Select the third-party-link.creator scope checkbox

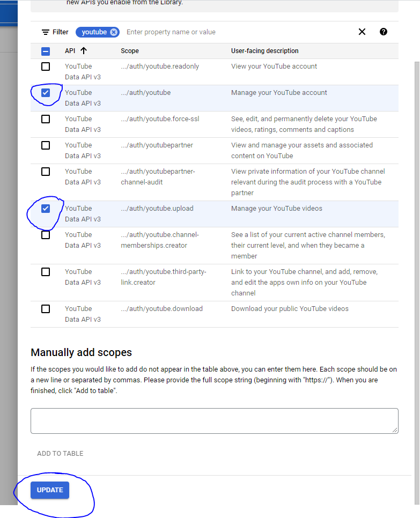coord(46,272)
